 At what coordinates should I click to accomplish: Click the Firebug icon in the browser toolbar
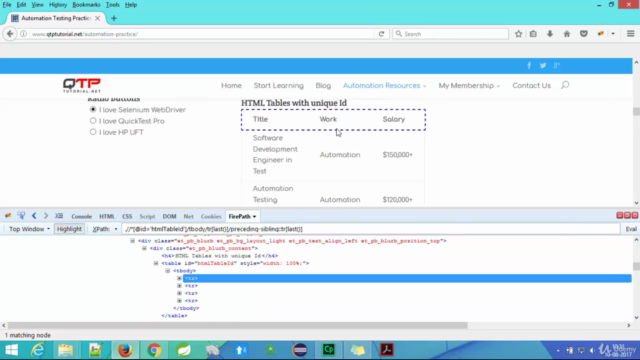[600, 34]
